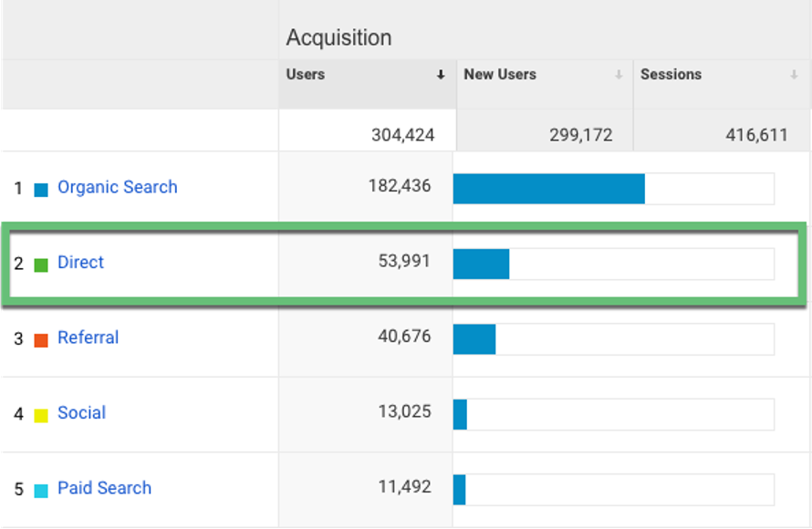
Task: Click the Referral bar chart segment
Action: click(x=476, y=339)
